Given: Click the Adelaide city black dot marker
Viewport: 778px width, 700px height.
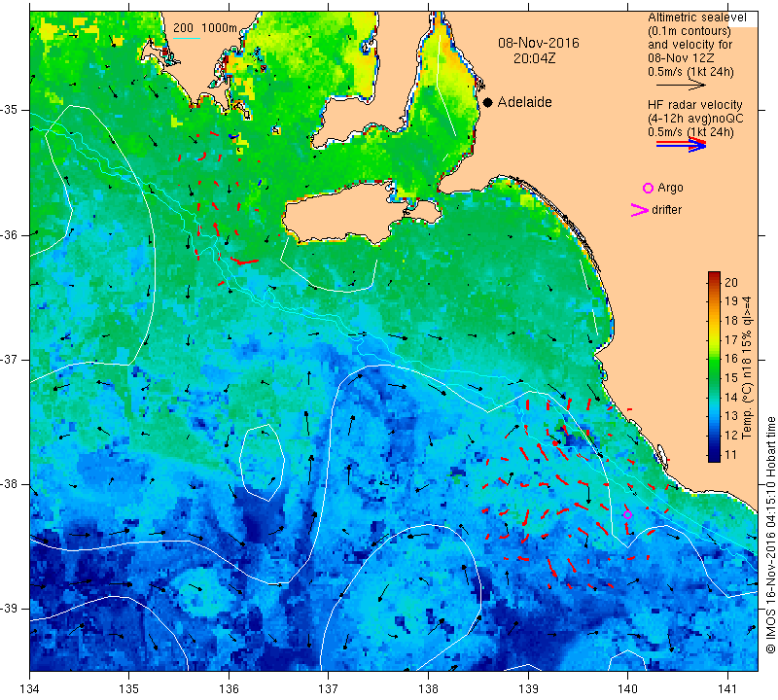Looking at the screenshot, I should pos(488,102).
